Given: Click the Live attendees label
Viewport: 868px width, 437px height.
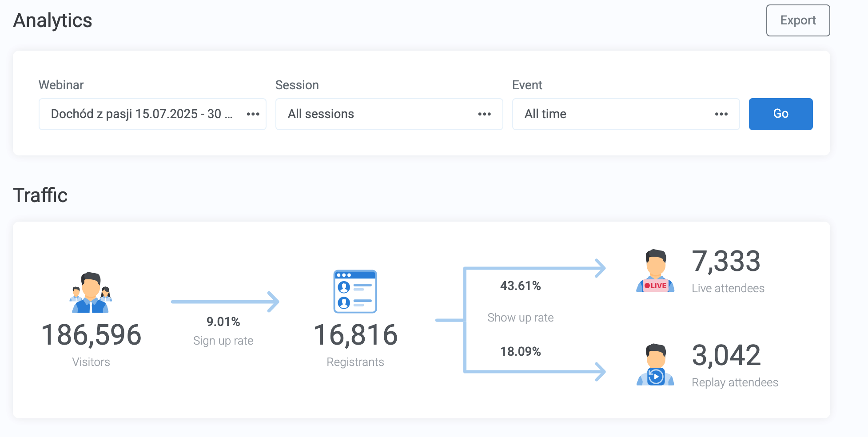Looking at the screenshot, I should click(728, 288).
